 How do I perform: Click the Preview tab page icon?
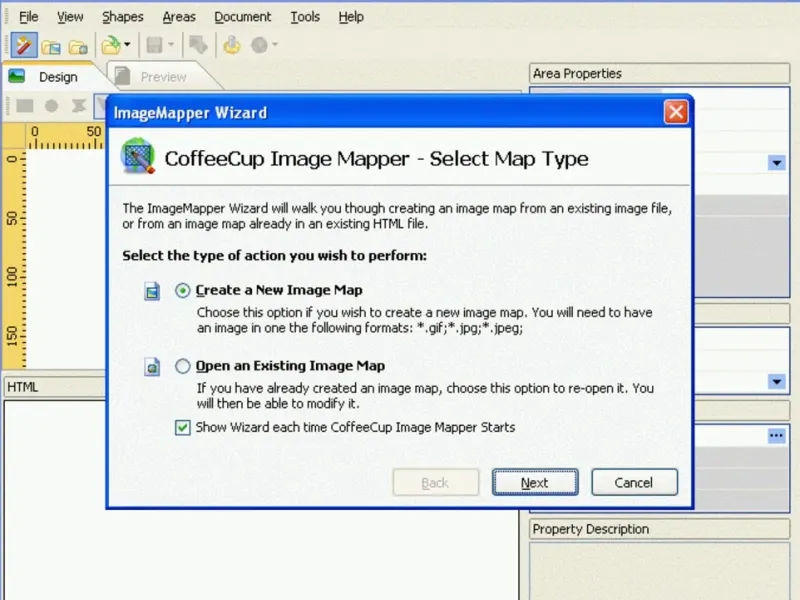pos(122,76)
